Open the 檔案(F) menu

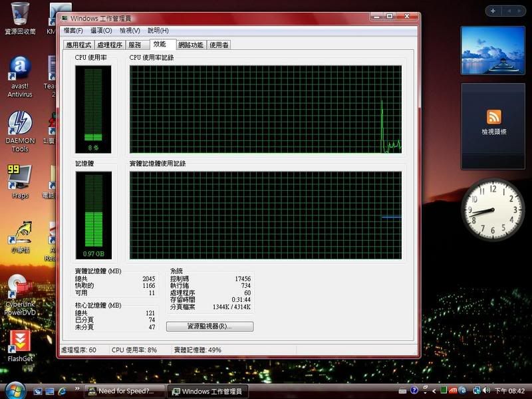click(x=73, y=31)
